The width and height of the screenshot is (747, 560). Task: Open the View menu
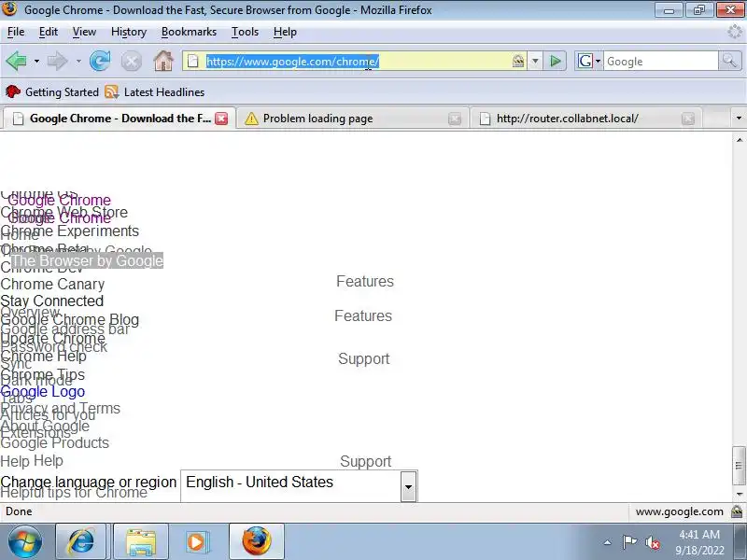(84, 32)
